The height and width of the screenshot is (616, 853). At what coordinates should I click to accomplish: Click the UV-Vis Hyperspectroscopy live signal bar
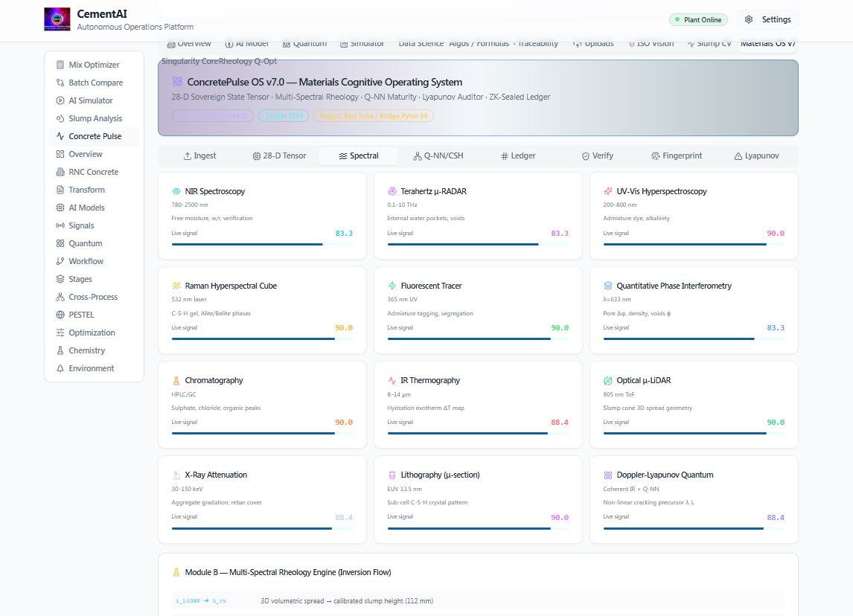[x=694, y=245]
